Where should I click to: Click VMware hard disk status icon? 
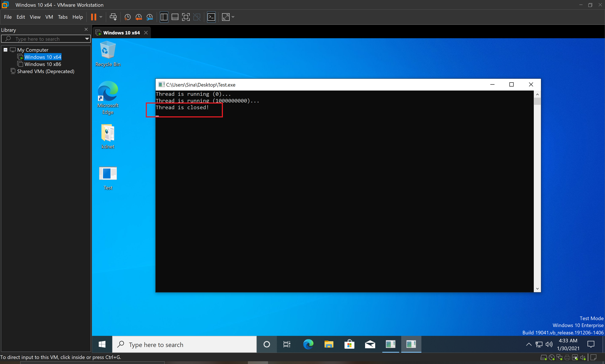coord(543,358)
